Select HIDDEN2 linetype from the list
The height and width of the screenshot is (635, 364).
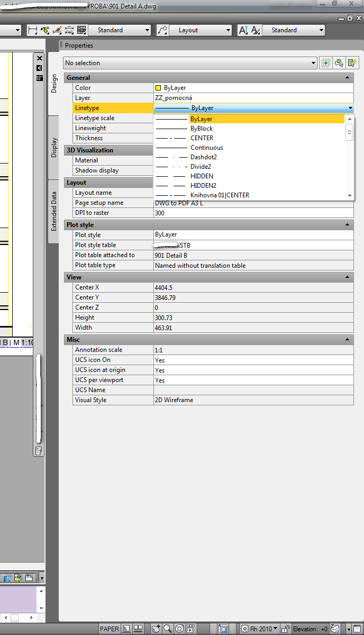point(203,186)
